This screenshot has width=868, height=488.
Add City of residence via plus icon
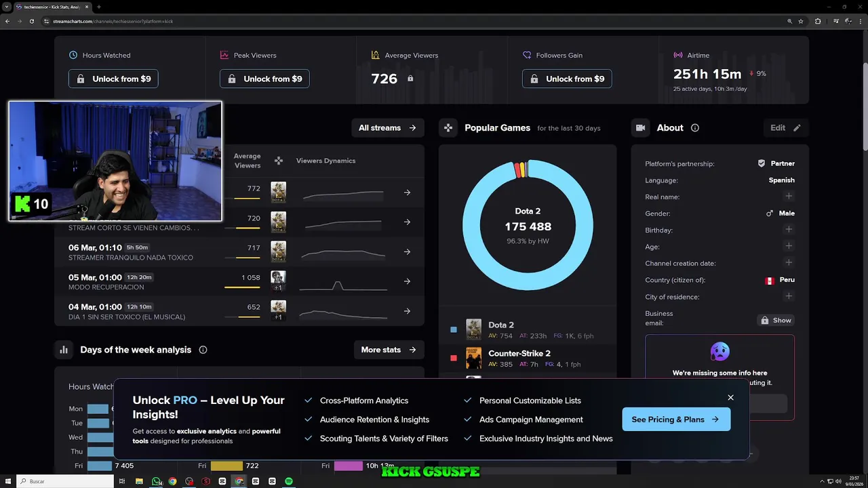(789, 296)
